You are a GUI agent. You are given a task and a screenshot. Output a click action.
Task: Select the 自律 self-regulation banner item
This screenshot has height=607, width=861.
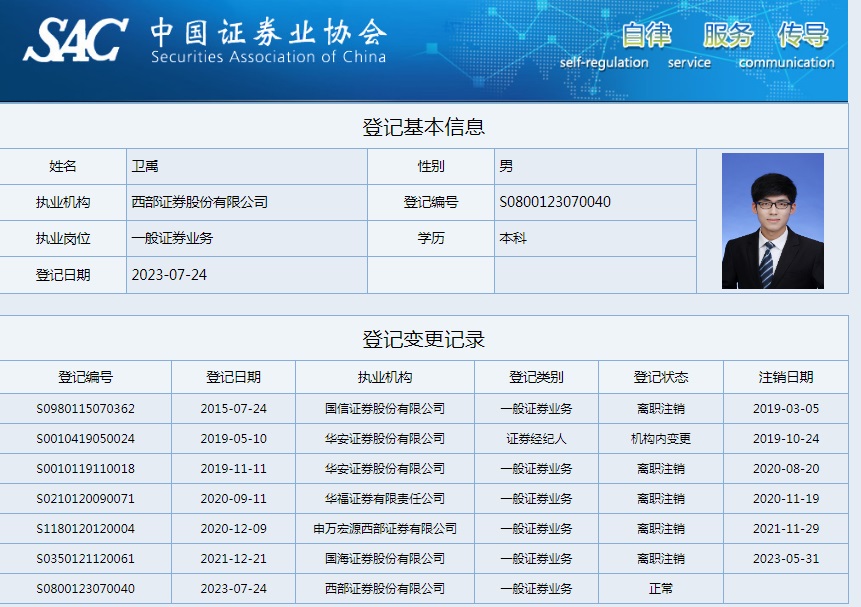(646, 36)
